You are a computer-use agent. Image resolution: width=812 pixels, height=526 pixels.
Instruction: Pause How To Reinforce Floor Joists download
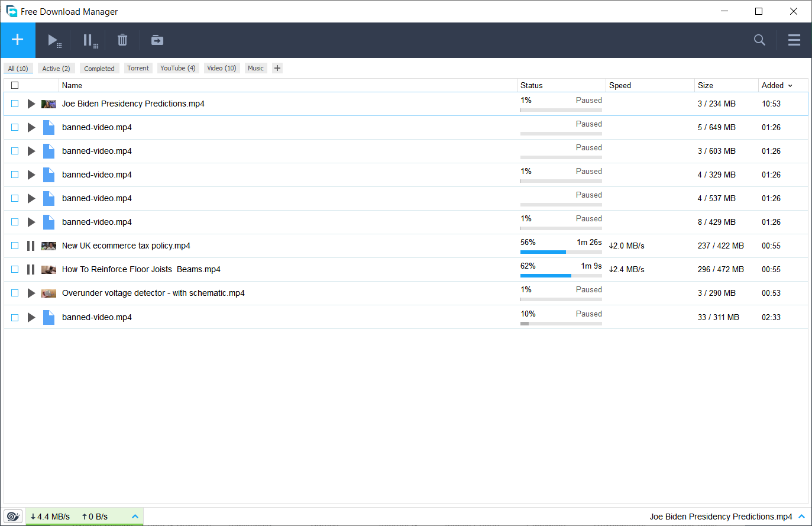(31, 269)
